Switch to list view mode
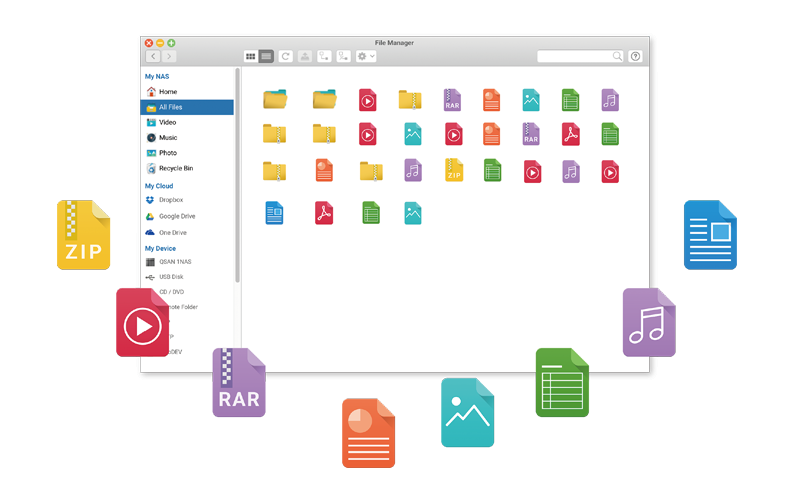 click(266, 56)
